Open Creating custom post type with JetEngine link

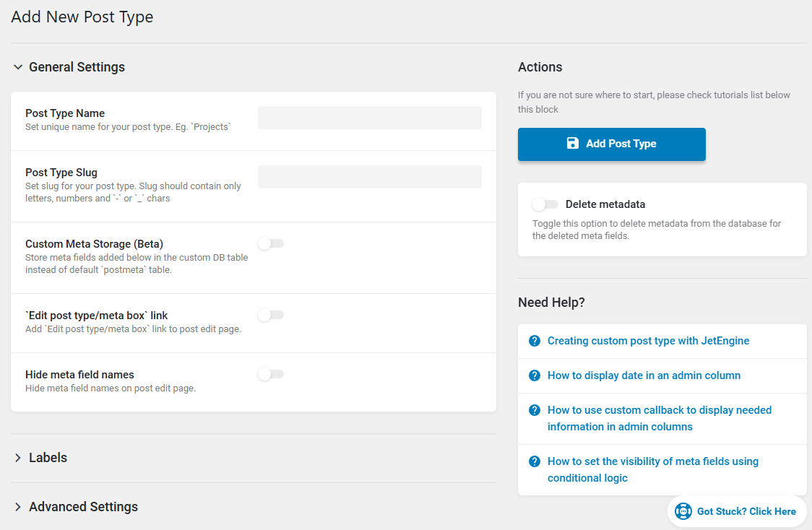tap(648, 341)
